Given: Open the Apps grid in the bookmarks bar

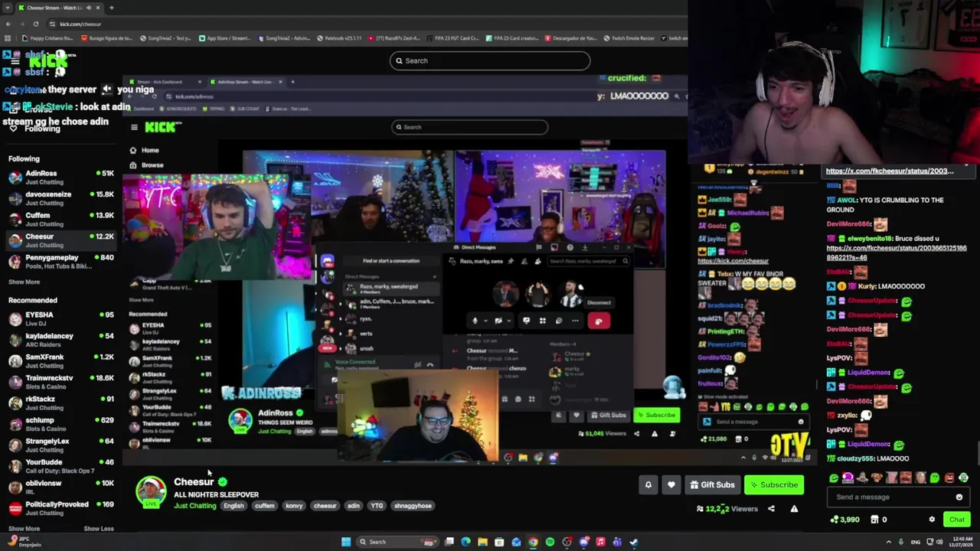Looking at the screenshot, I should point(8,38).
